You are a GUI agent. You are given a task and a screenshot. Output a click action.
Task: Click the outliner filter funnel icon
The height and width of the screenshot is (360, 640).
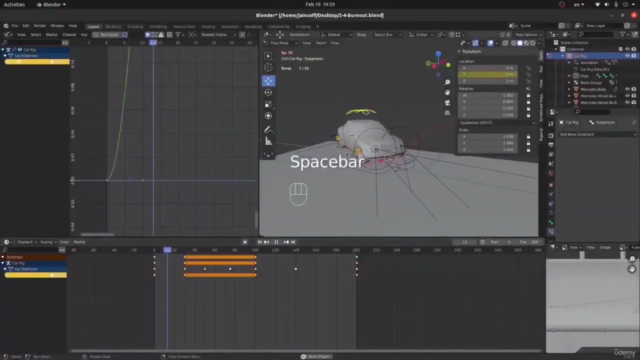click(622, 35)
